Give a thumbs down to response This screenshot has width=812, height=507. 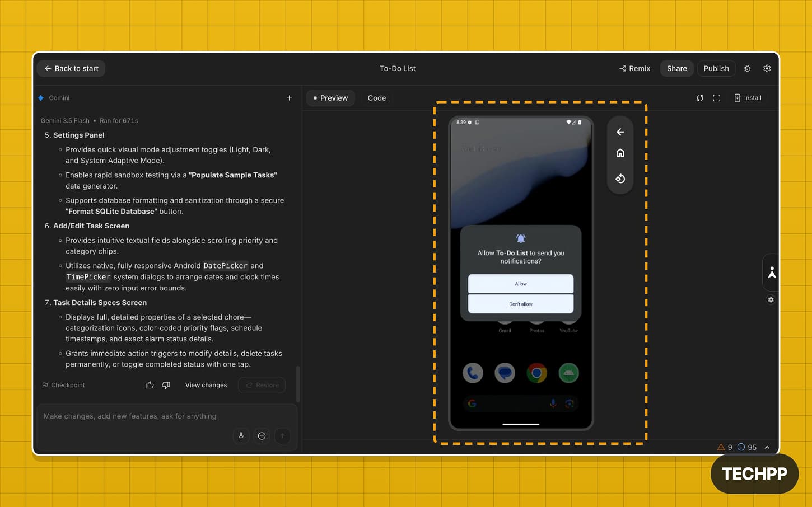[166, 385]
